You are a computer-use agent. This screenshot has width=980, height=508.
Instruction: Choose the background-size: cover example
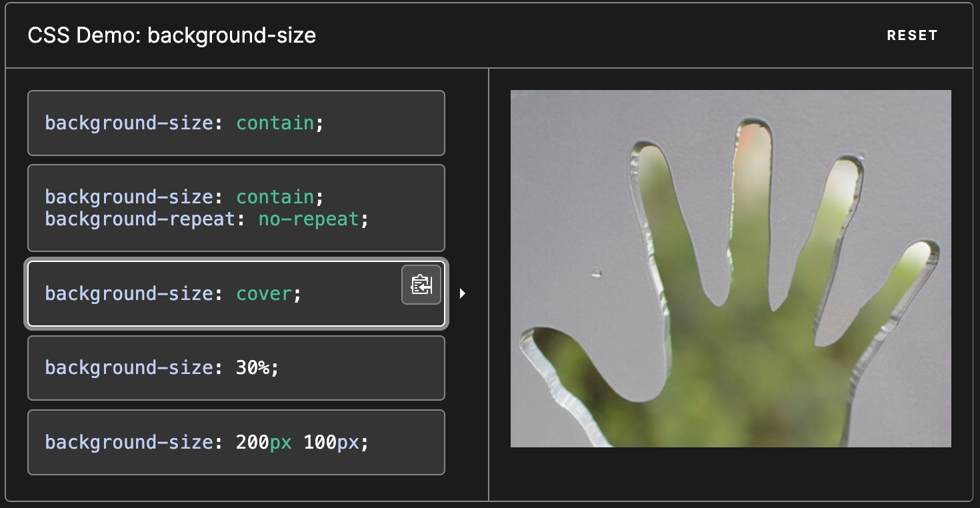[213, 294]
